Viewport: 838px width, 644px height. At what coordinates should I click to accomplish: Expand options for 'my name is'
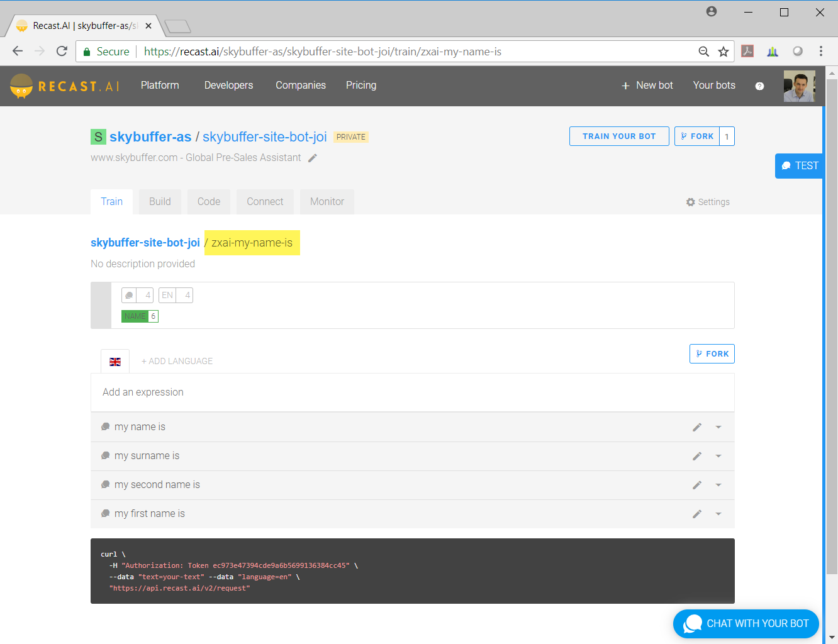pos(718,427)
